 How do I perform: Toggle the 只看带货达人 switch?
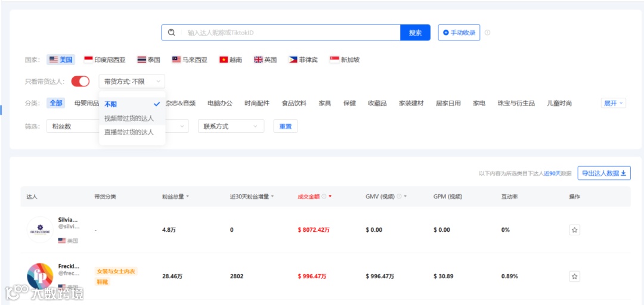80,81
